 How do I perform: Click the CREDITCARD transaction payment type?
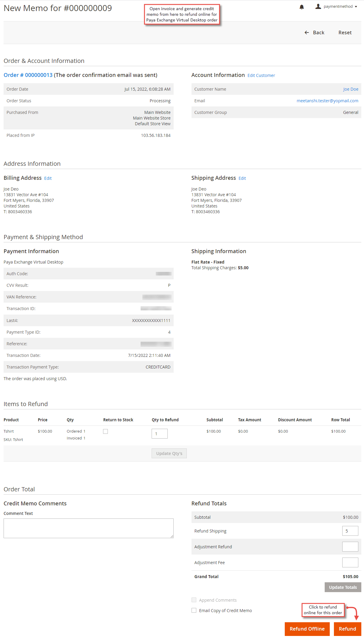tap(158, 367)
